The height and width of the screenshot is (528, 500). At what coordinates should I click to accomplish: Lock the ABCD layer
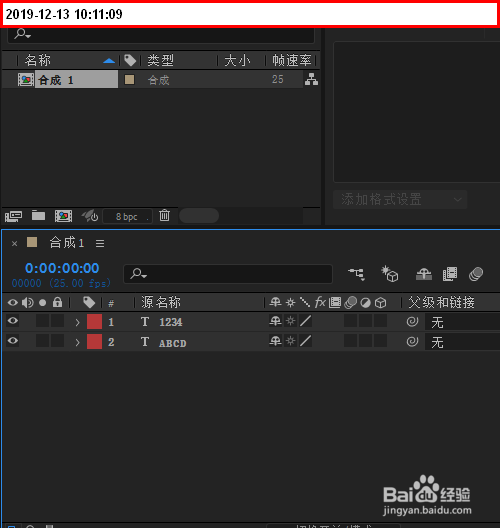pos(57,341)
